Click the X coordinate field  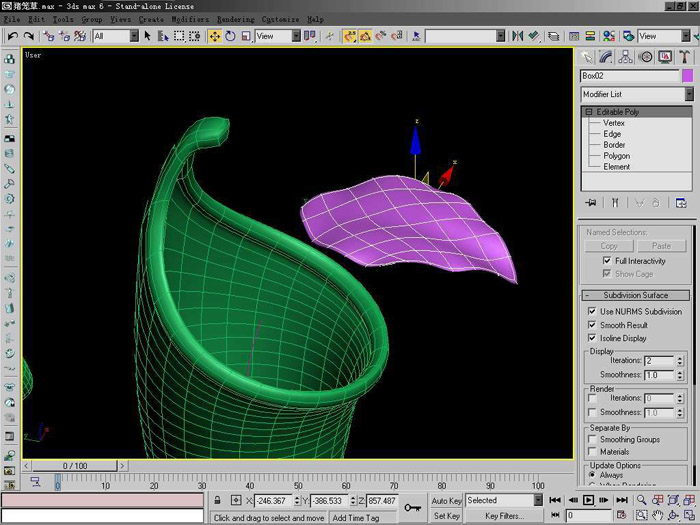pos(274,500)
